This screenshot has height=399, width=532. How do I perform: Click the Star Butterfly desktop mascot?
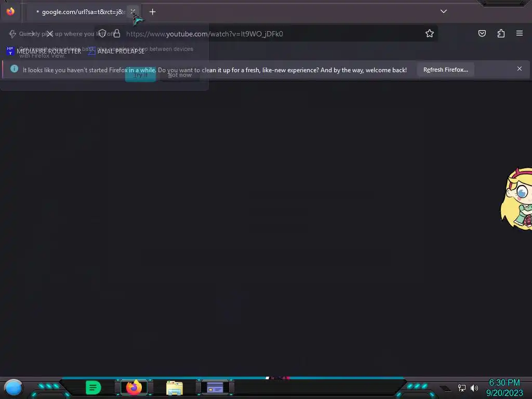[516, 199]
